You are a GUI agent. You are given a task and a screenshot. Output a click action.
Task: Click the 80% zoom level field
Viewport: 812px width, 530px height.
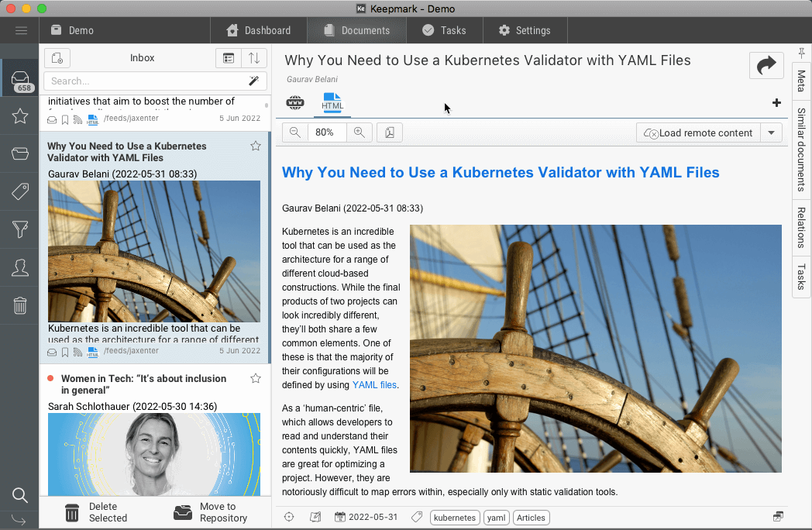326,132
